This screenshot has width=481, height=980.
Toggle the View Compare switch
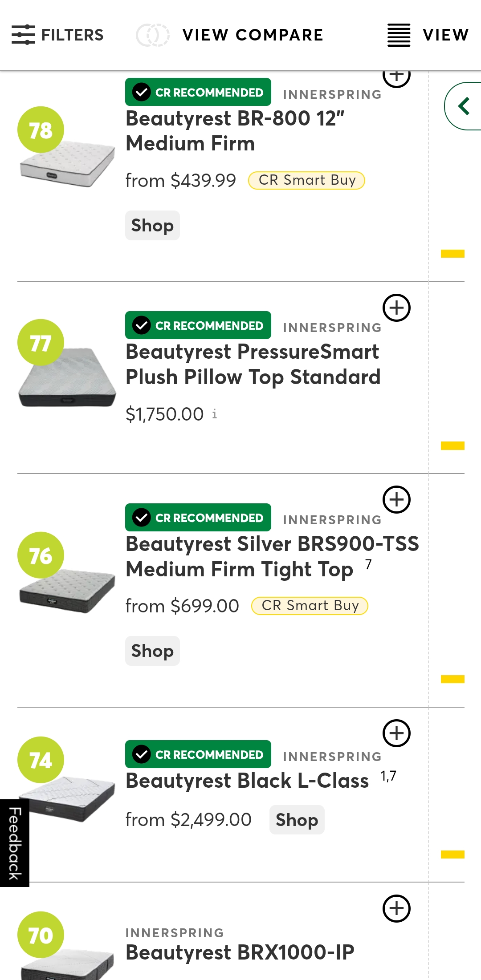click(153, 35)
